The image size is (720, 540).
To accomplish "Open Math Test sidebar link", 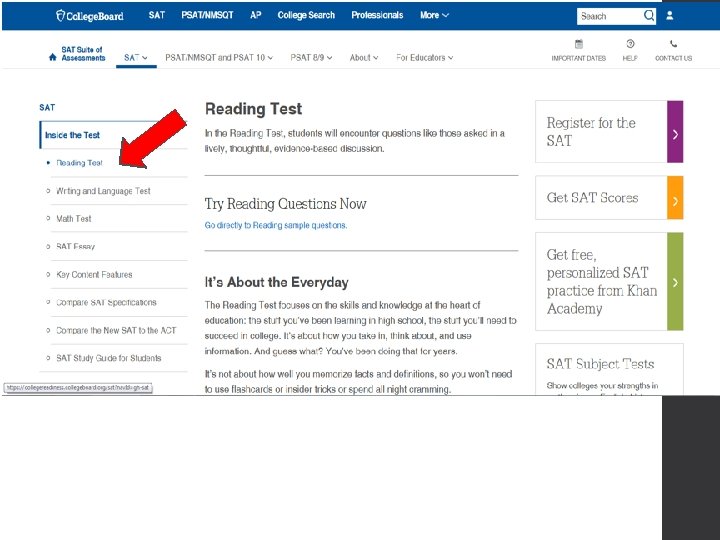I will (x=73, y=219).
